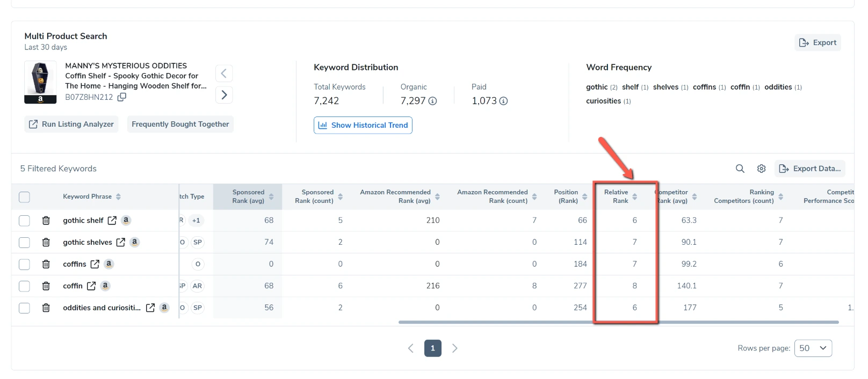This screenshot has width=868, height=379.
Task: Click Amazon icon next to coffins keyword
Action: [x=109, y=264]
